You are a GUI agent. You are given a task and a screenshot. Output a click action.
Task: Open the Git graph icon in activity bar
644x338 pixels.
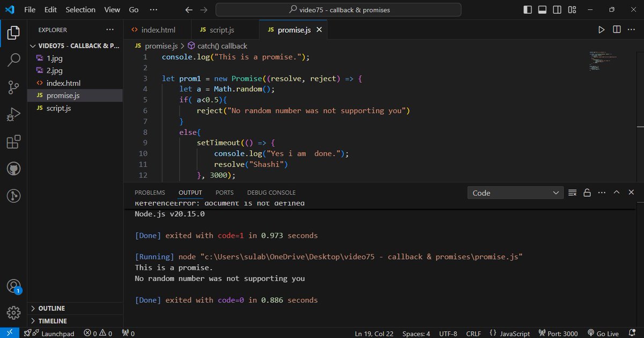[13, 196]
